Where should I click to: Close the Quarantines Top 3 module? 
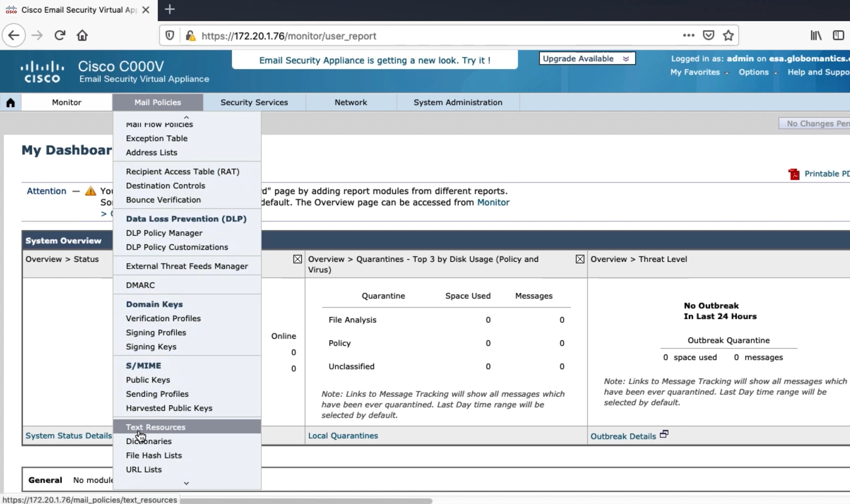click(580, 259)
